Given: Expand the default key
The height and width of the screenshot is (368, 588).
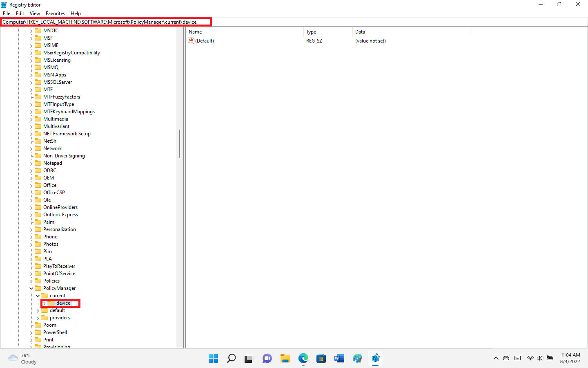Looking at the screenshot, I should coord(38,310).
